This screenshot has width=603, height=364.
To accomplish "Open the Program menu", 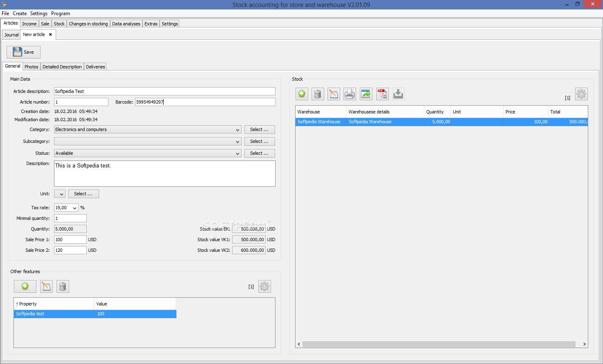I will tap(61, 14).
